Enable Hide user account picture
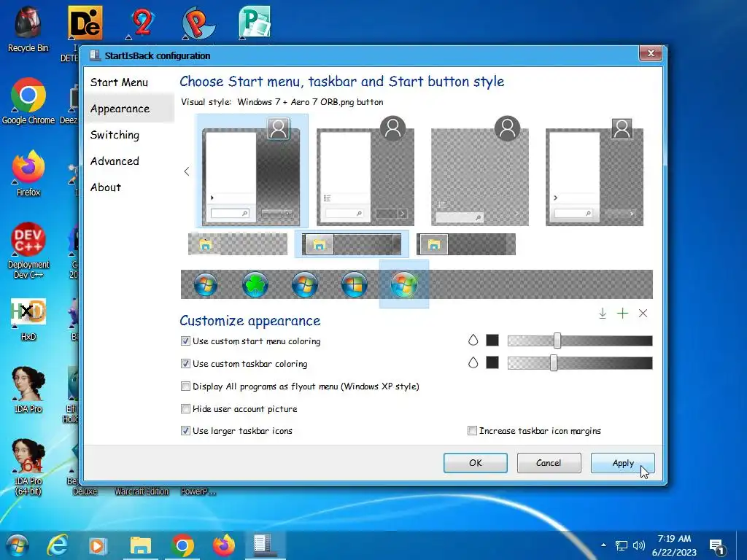Viewport: 747px width, 560px height. click(x=185, y=408)
